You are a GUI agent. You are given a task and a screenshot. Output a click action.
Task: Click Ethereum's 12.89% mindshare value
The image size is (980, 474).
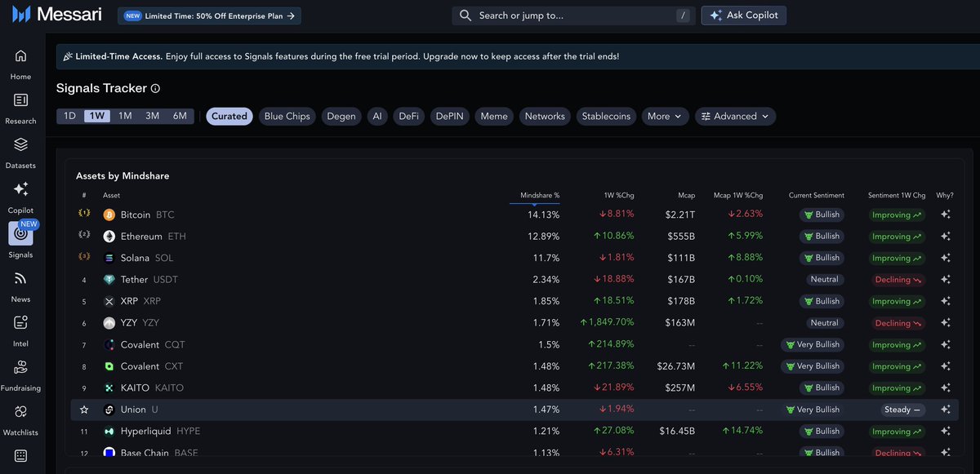543,237
